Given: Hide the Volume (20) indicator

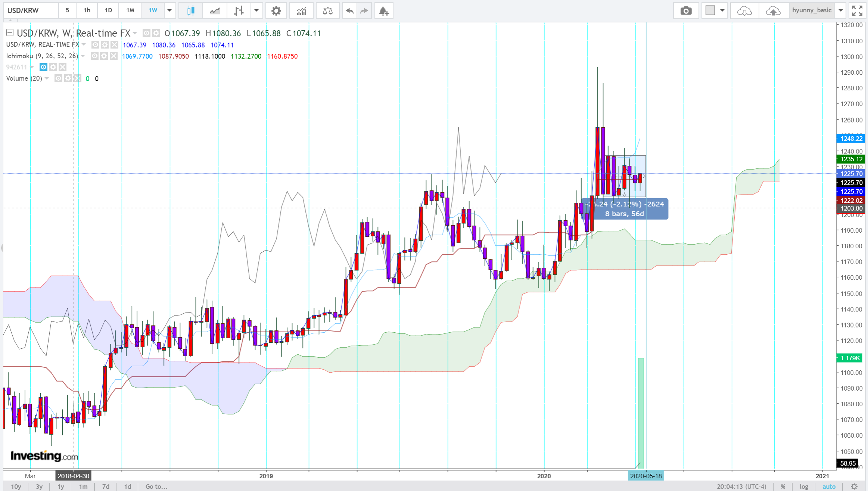Looking at the screenshot, I should click(x=58, y=78).
